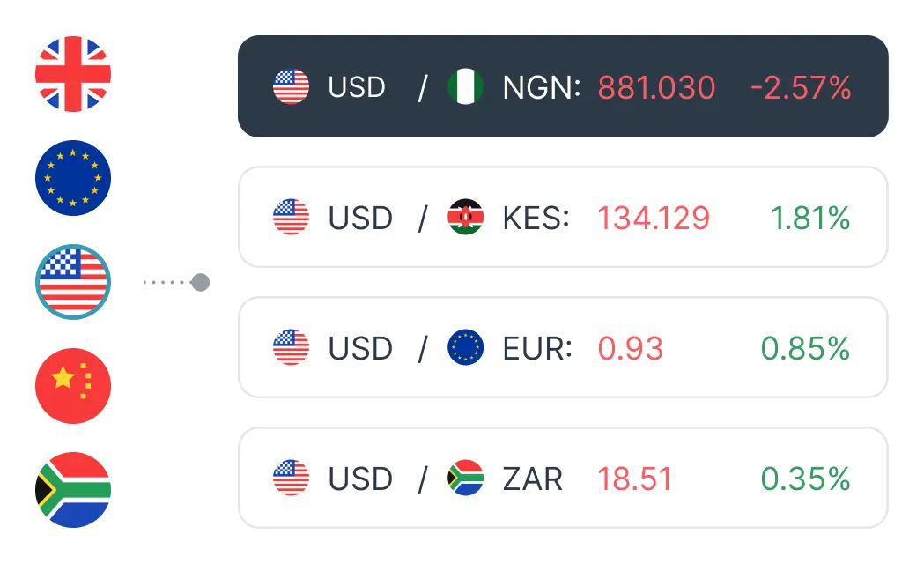This screenshot has height=564, width=924.
Task: Click the USD flag in the EUR row
Action: click(x=291, y=347)
